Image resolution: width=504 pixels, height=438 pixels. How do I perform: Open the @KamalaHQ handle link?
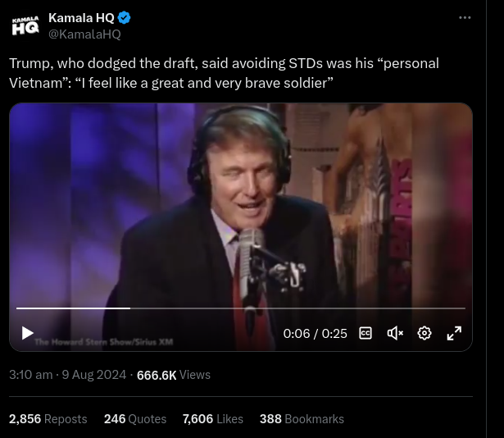(x=84, y=34)
